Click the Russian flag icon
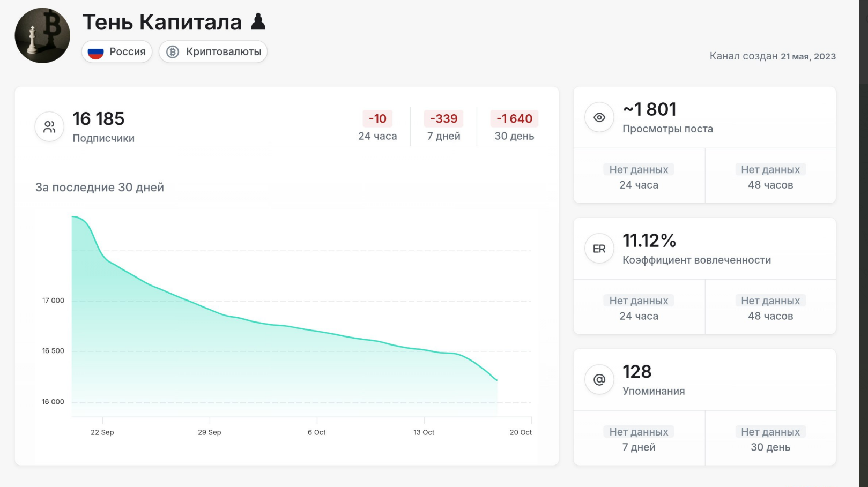868x487 pixels. pyautogui.click(x=95, y=52)
